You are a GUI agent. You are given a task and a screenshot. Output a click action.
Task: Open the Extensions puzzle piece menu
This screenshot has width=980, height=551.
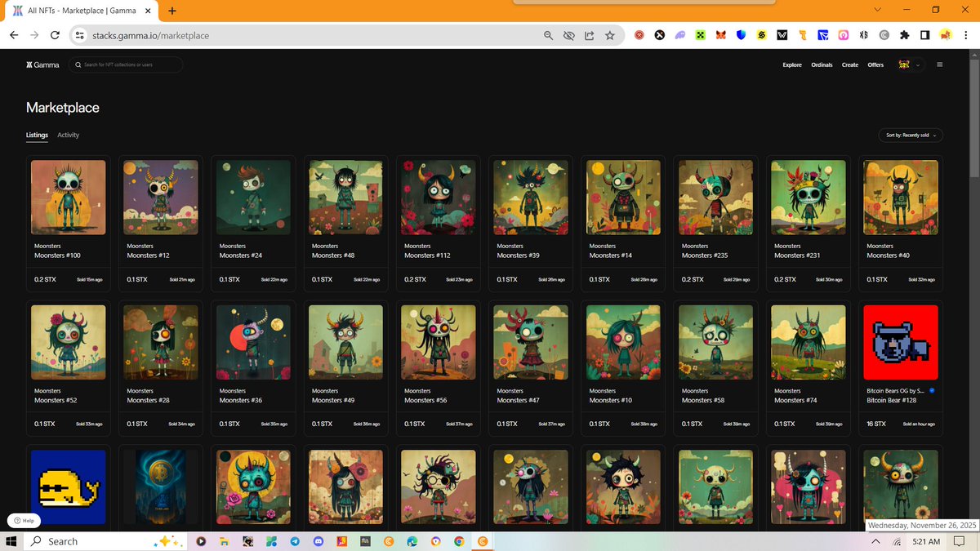tap(905, 35)
